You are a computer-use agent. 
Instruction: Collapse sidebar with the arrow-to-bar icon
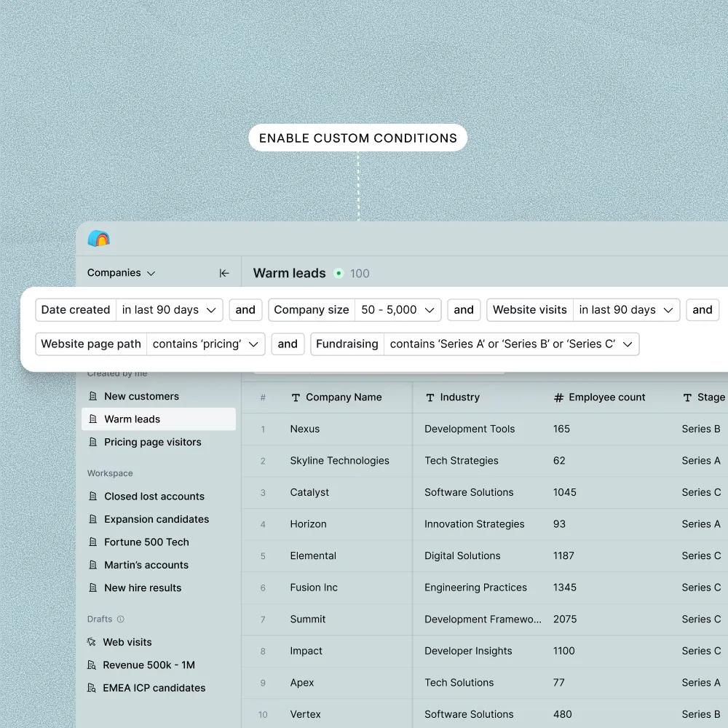tap(224, 273)
